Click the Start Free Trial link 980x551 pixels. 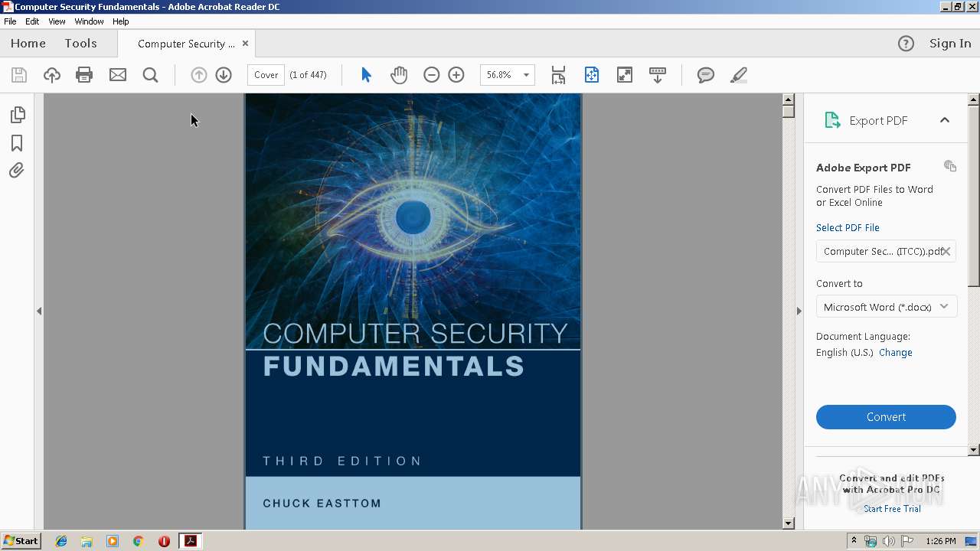point(892,509)
